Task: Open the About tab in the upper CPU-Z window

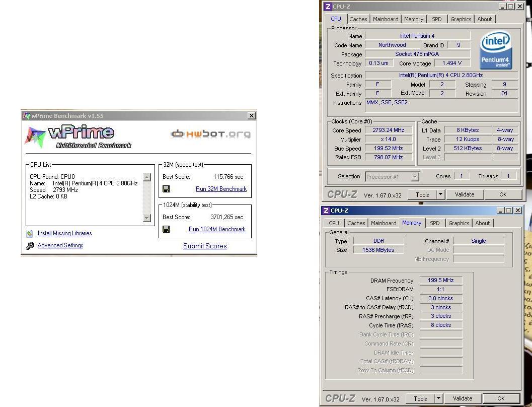Action: click(x=485, y=19)
